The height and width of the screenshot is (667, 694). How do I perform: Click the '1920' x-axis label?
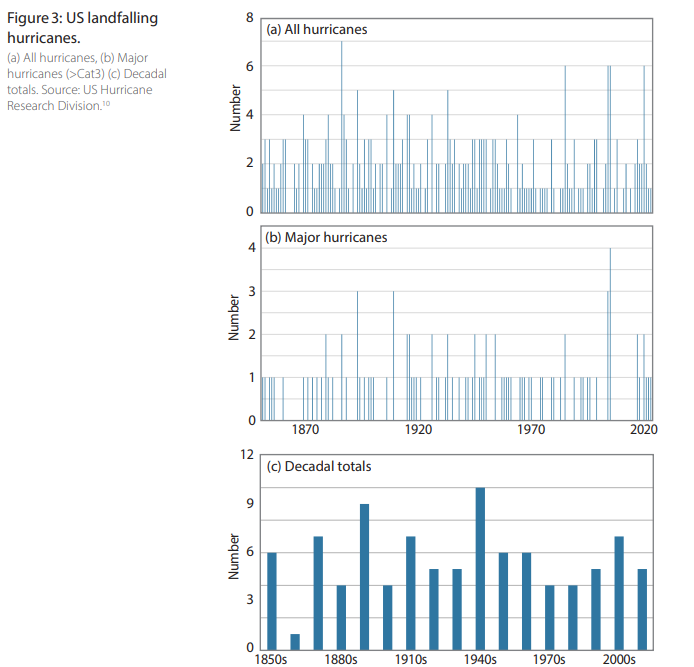point(418,429)
